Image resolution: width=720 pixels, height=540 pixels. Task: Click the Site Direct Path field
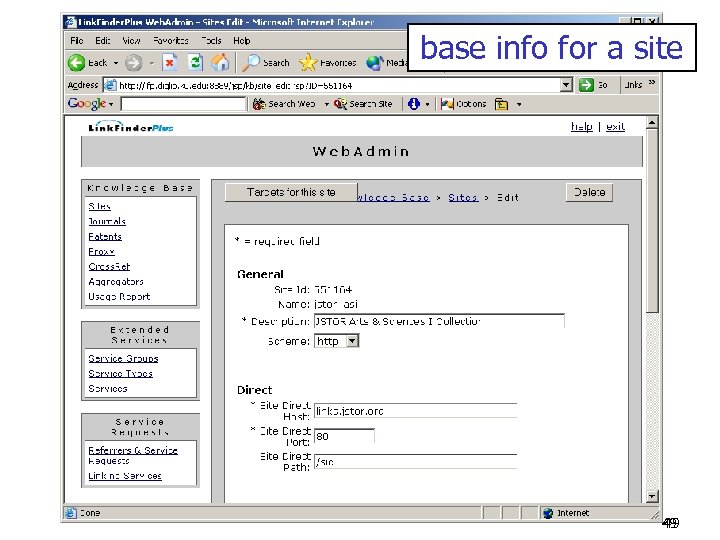pyautogui.click(x=416, y=461)
